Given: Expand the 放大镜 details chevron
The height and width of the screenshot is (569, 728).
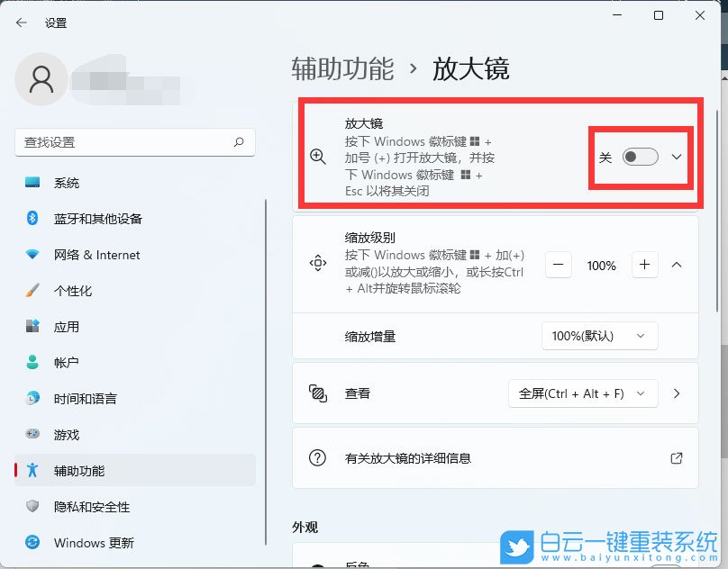Looking at the screenshot, I should (x=676, y=157).
